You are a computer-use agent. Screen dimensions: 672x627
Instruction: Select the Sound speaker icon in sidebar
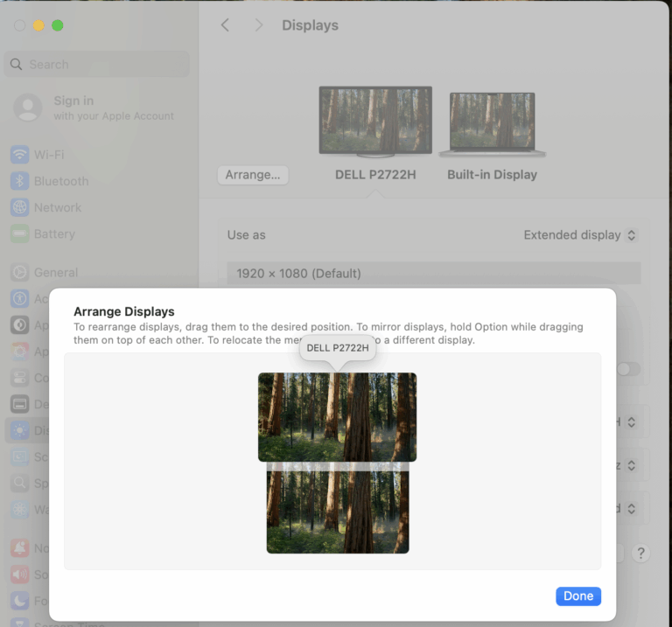[x=19, y=575]
